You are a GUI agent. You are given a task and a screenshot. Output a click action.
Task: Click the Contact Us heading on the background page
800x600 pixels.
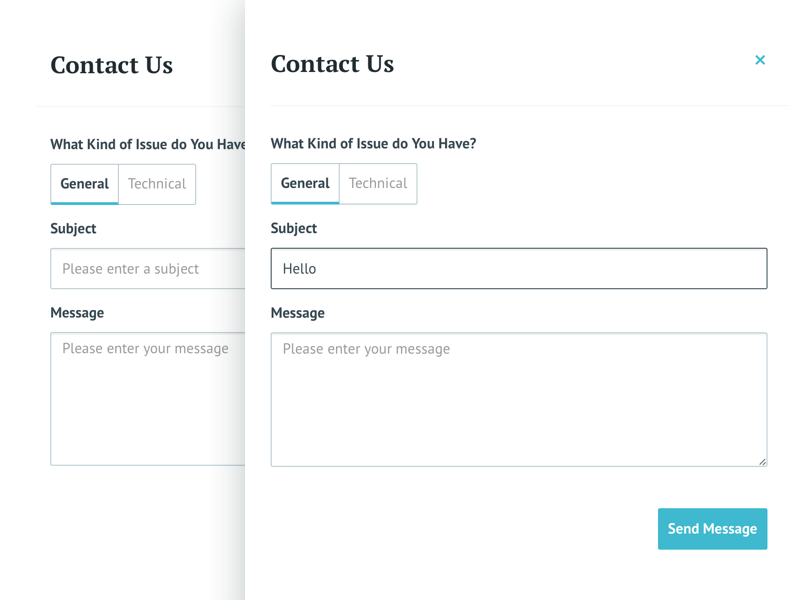coord(111,65)
